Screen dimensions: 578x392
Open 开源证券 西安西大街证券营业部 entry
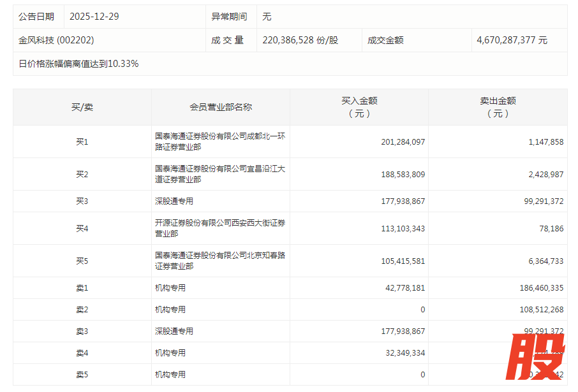219,228
